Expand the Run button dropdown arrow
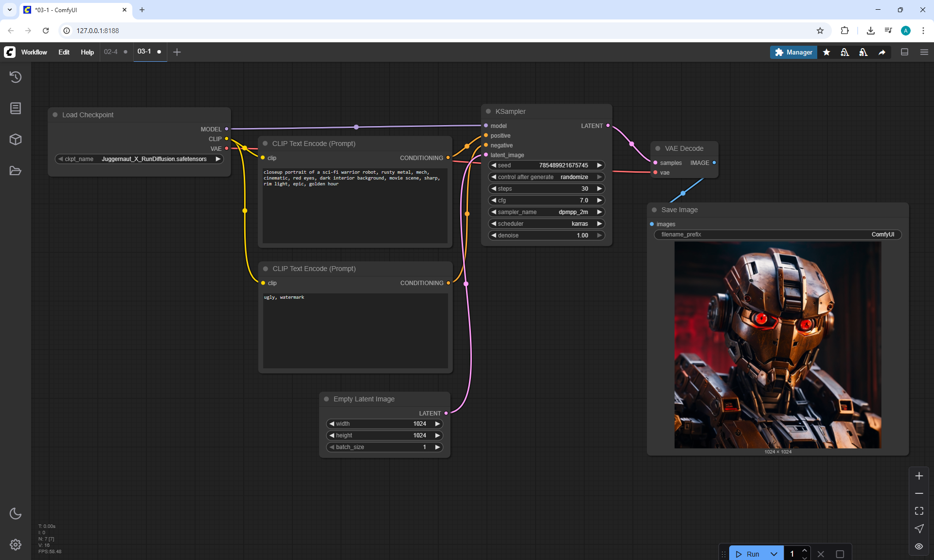Viewport: 934px width, 560px height. pyautogui.click(x=774, y=554)
